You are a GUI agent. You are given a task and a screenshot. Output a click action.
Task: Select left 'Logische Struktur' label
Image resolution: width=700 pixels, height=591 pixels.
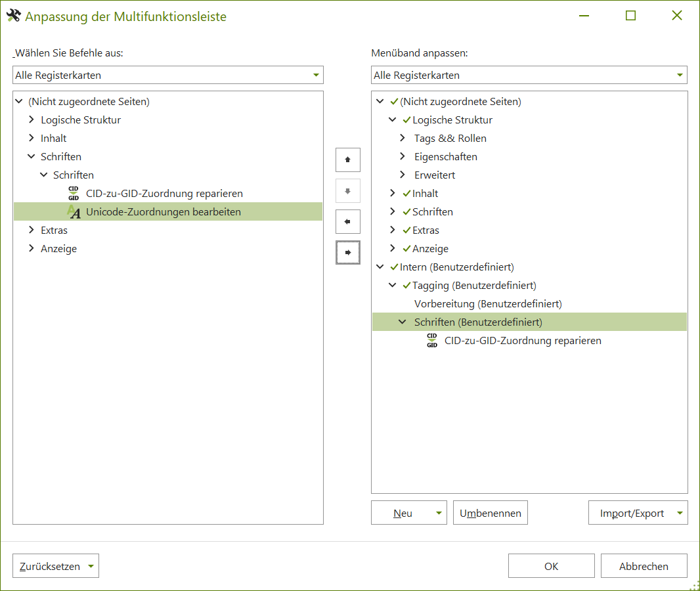tap(81, 120)
